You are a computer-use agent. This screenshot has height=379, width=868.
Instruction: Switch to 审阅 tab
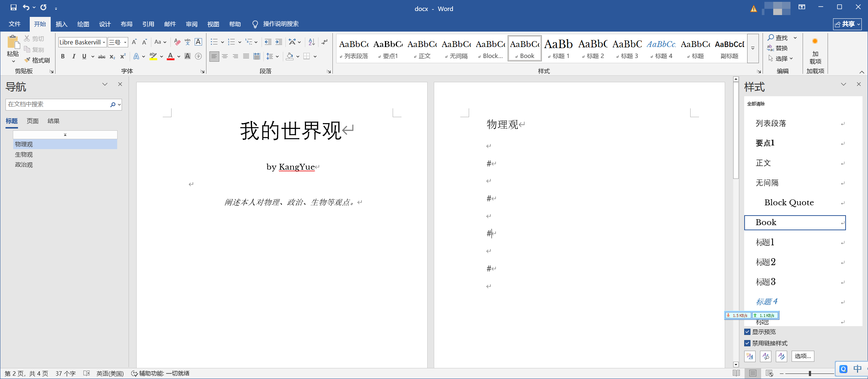[191, 24]
